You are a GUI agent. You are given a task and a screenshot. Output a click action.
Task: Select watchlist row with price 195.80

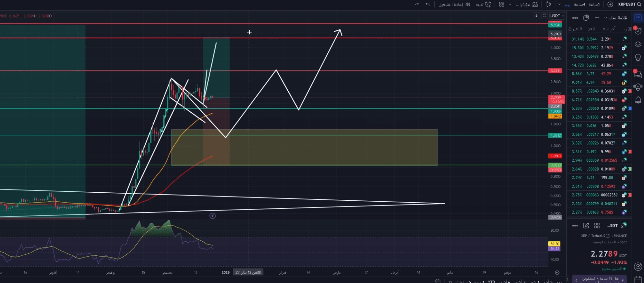(x=600, y=178)
